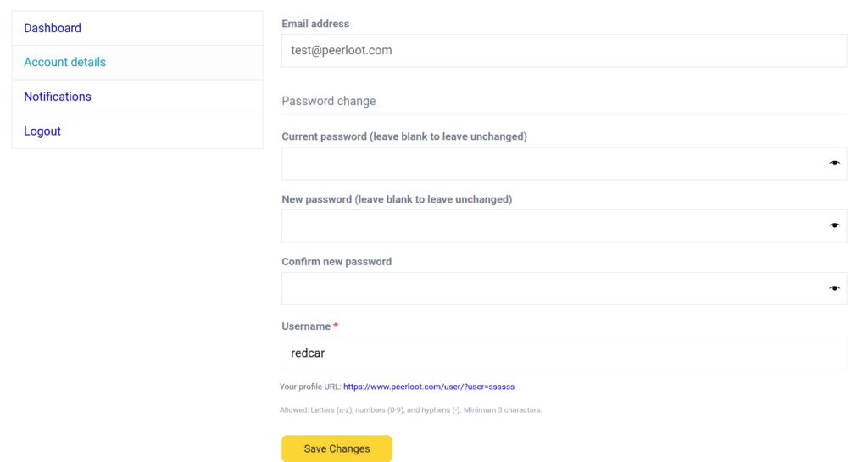Reveal the confirm new password text
The image size is (868, 462).
coord(834,288)
